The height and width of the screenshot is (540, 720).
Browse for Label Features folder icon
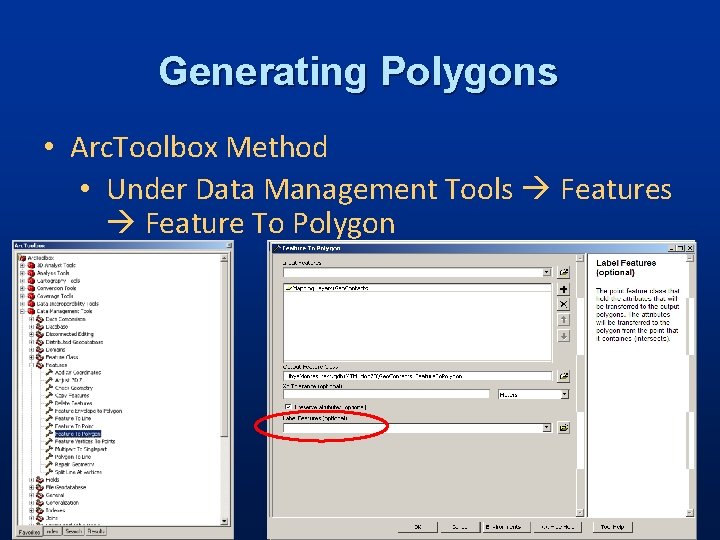tap(563, 428)
